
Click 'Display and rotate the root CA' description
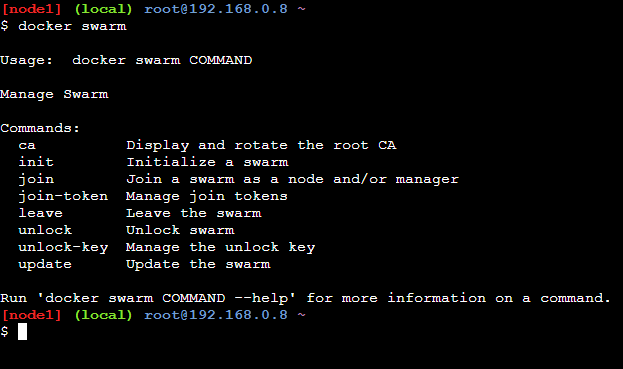click(261, 145)
